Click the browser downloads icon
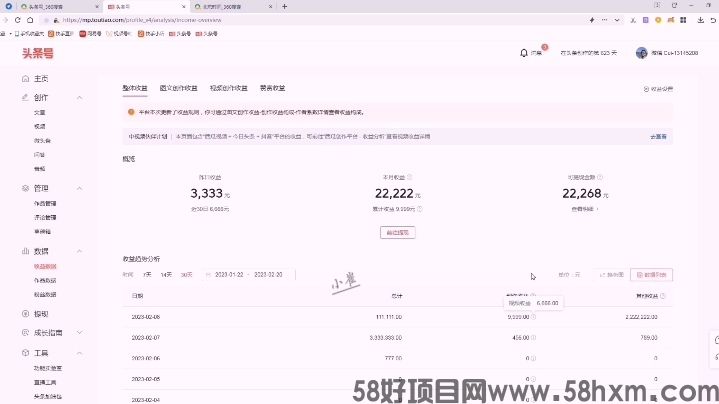This screenshot has height=404, width=719. [700, 20]
